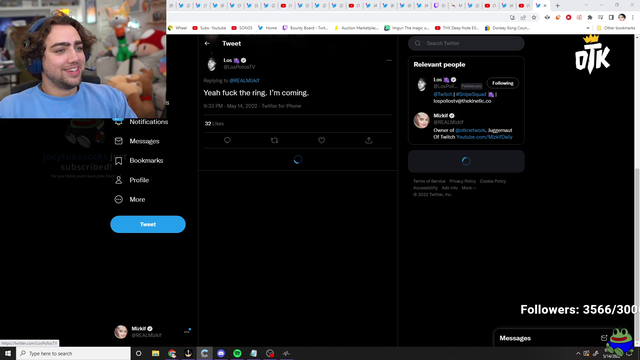Share the tweet via share icon
The width and height of the screenshot is (640, 360).
click(369, 140)
